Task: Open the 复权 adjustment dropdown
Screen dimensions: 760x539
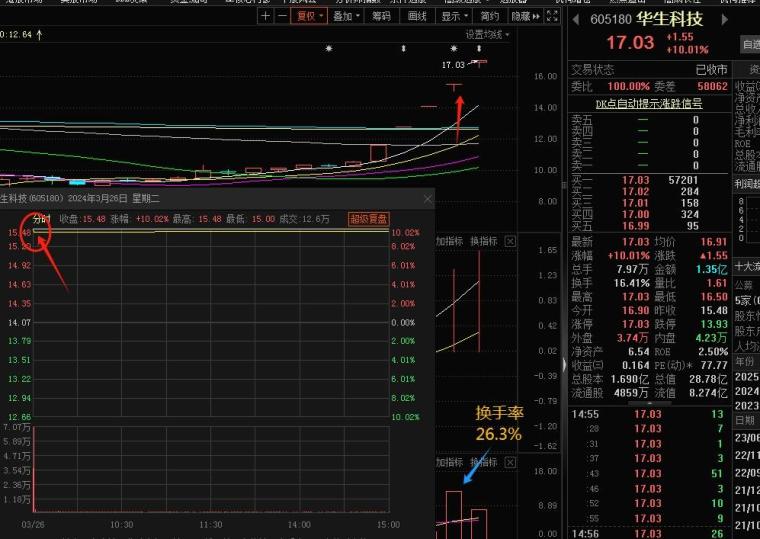Action: 309,16
